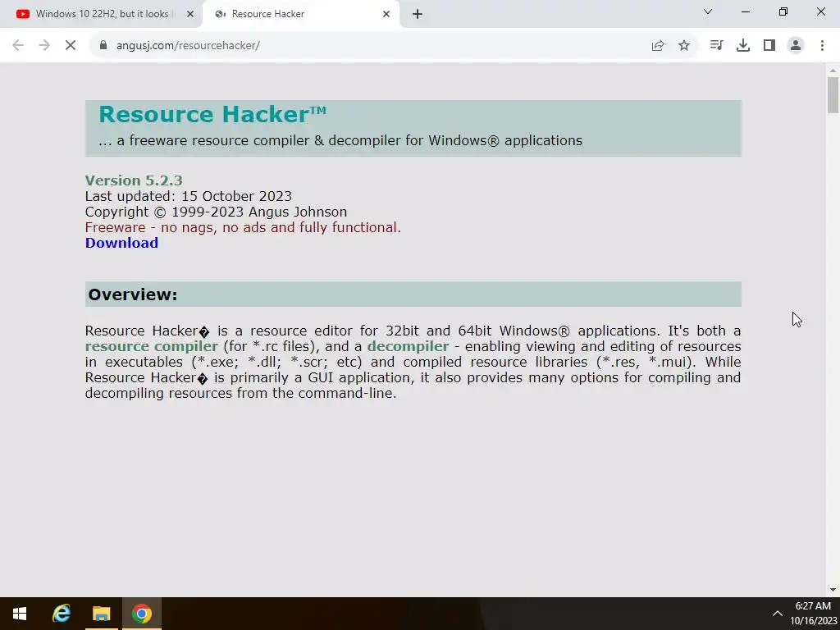Viewport: 840px width, 630px height.
Task: Share this page using the share icon
Action: pos(658,46)
